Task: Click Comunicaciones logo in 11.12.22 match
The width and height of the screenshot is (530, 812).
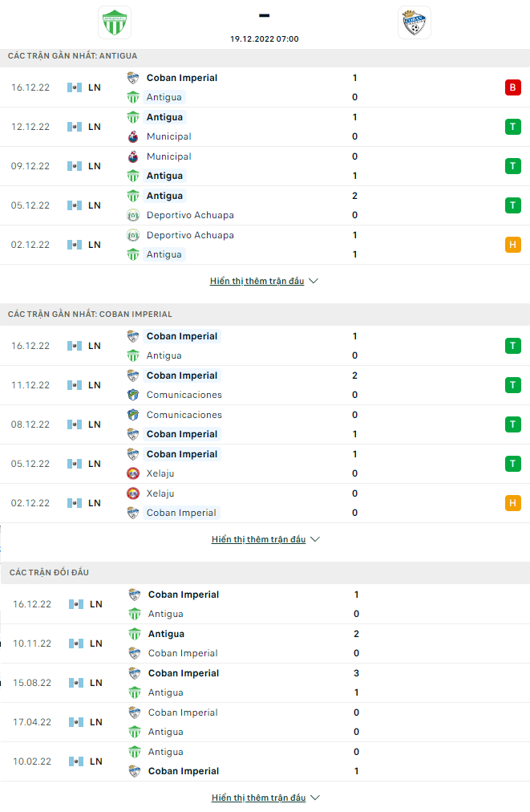Action: (x=133, y=395)
